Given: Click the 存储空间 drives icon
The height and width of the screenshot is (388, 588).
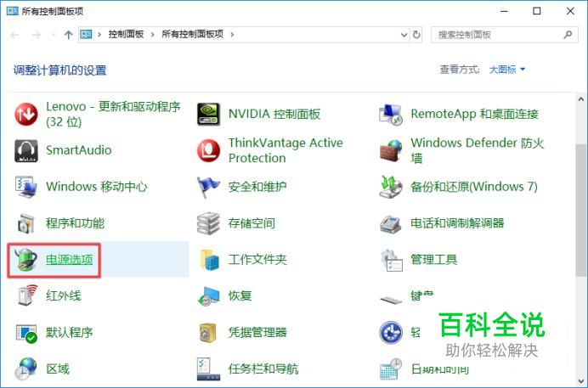Looking at the screenshot, I should click(208, 223).
